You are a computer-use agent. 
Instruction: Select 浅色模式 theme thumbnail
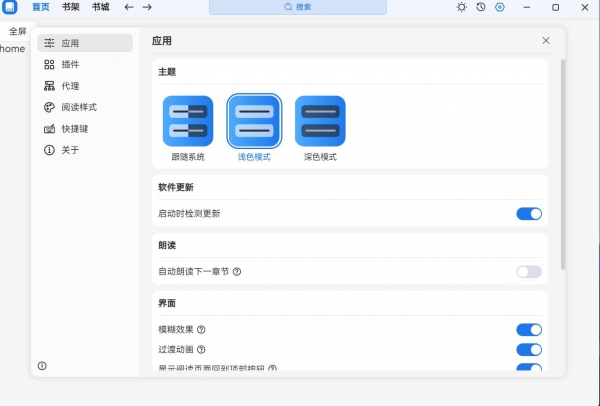(x=254, y=121)
